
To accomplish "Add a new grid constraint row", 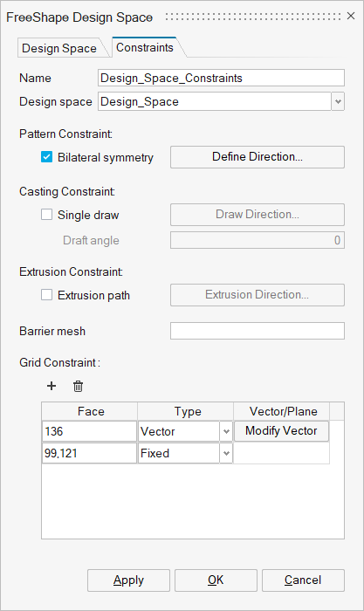I will coord(52,386).
